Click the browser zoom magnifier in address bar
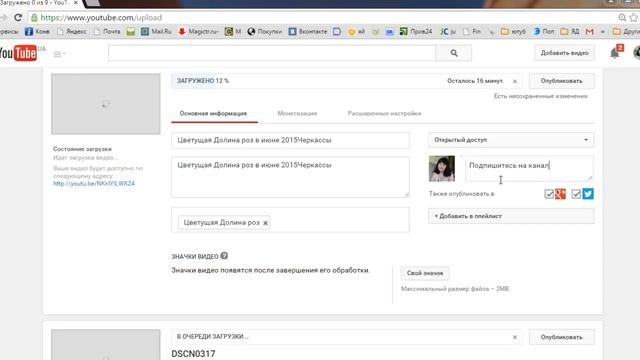The width and height of the screenshot is (640, 360). [x=622, y=18]
